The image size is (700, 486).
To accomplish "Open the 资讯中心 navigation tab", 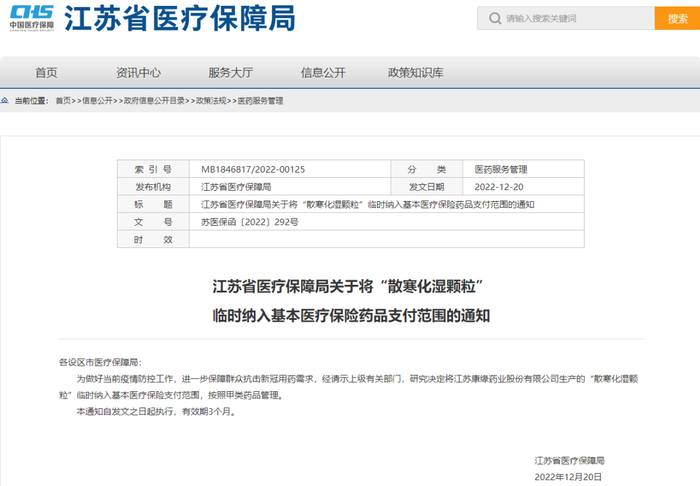I will 138,72.
